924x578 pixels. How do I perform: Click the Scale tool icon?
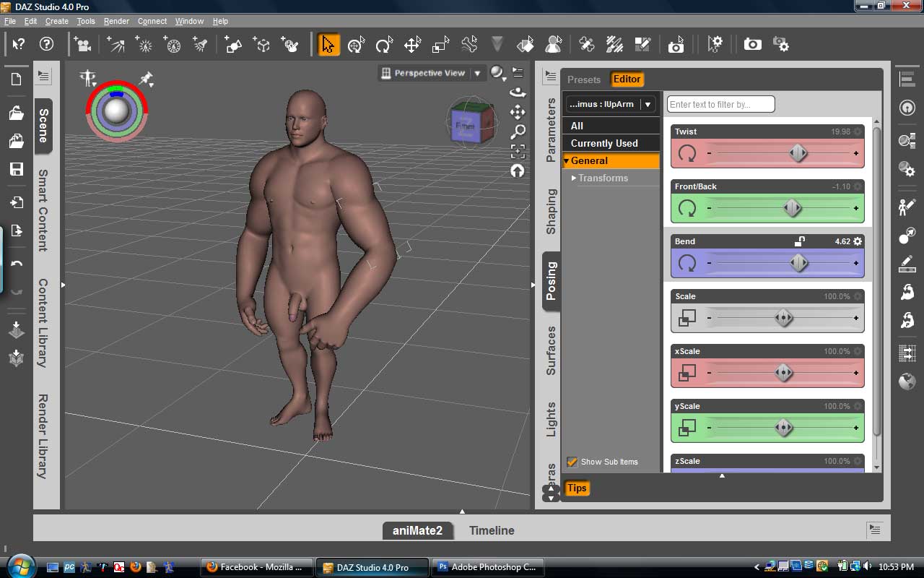click(x=440, y=45)
